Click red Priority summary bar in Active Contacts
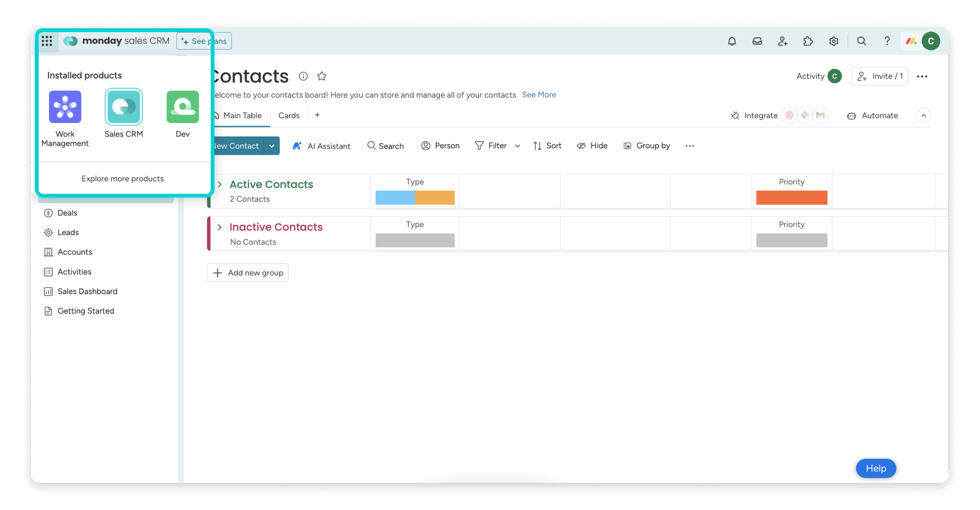Image resolution: width=980 pixels, height=510 pixels. pos(792,198)
